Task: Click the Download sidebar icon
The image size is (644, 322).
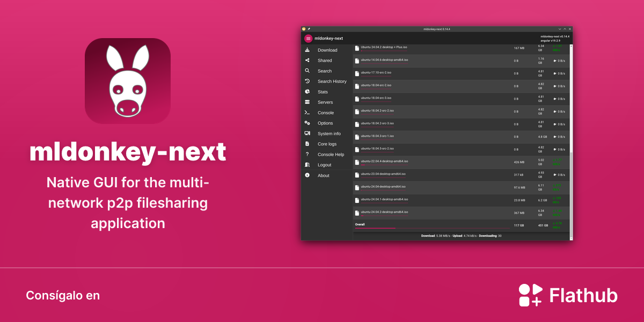Action: (x=307, y=50)
